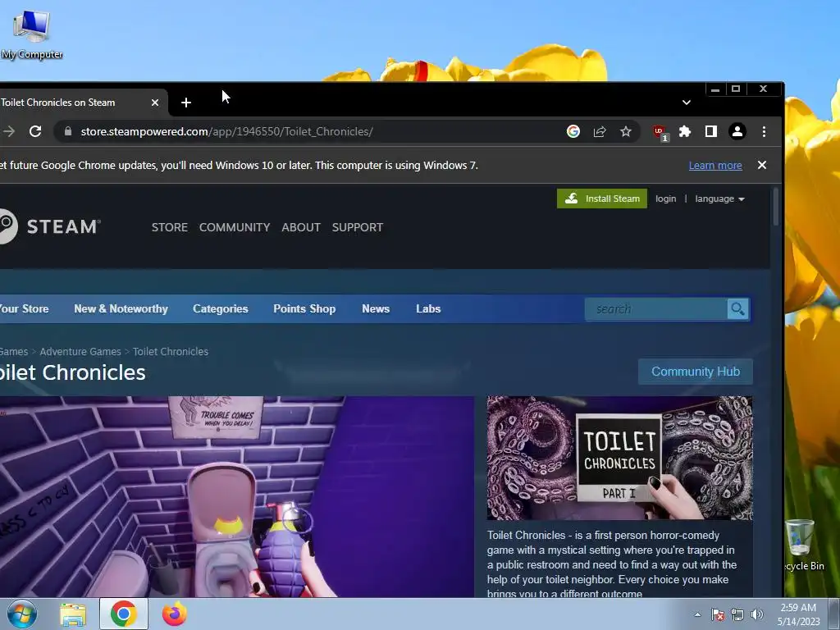Open the Your Store tab
This screenshot has width=840, height=630.
pyautogui.click(x=24, y=308)
